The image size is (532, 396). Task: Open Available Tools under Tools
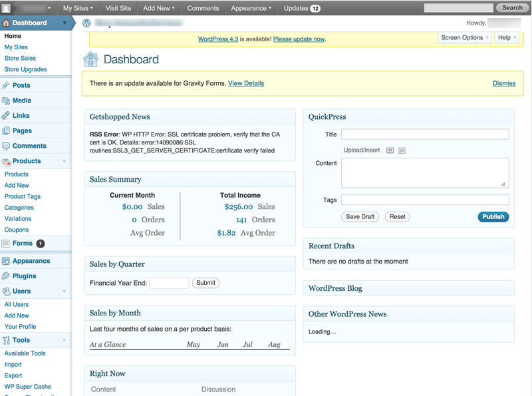click(x=25, y=353)
